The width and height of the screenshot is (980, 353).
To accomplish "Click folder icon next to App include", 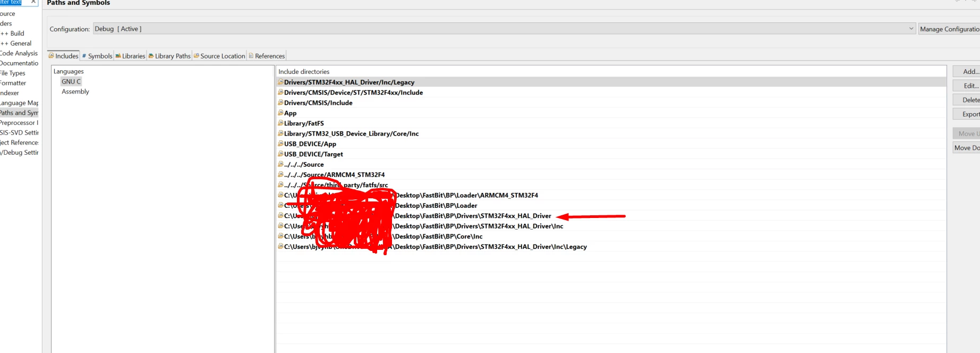I will (280, 113).
